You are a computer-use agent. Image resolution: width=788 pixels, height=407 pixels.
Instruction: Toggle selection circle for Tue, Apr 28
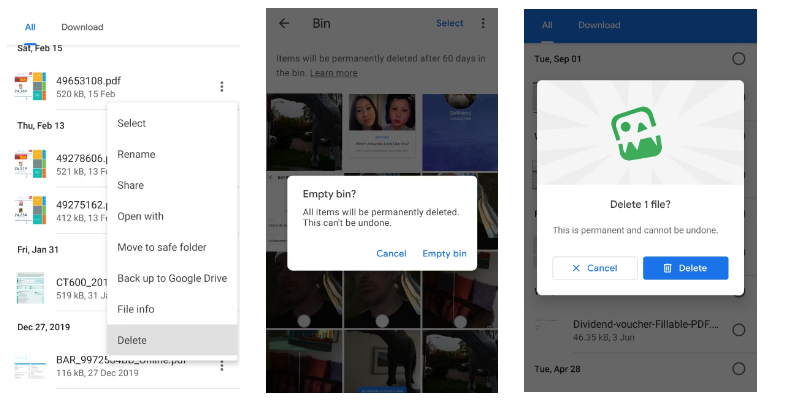(738, 369)
